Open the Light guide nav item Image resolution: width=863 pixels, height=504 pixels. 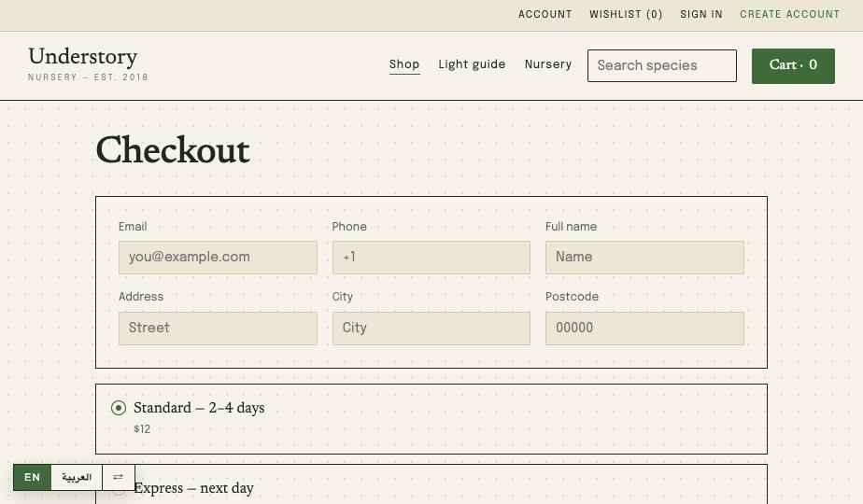[472, 64]
